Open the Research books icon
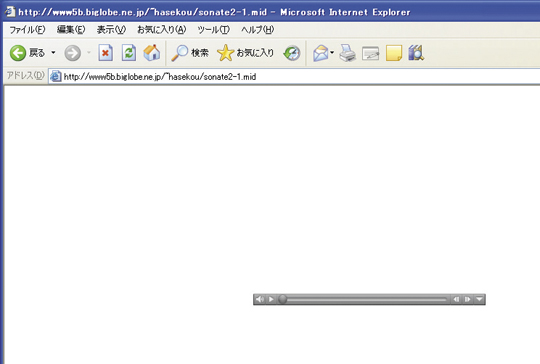540x364 pixels. click(x=416, y=53)
